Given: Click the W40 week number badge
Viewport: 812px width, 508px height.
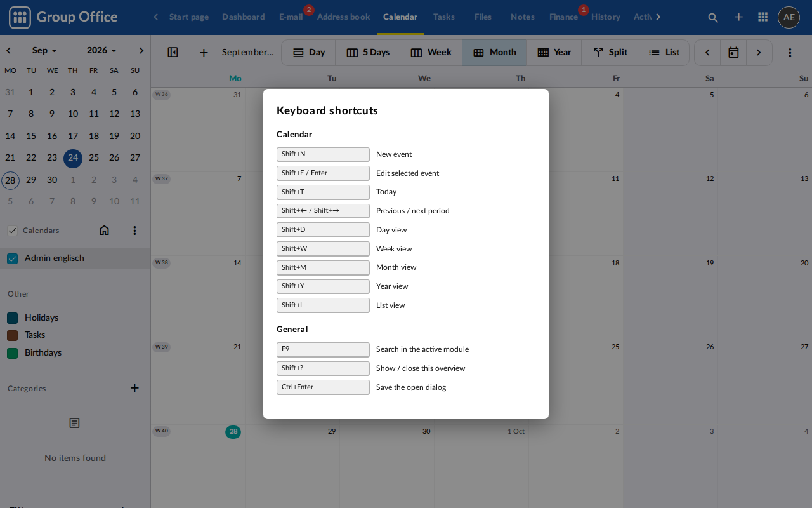Looking at the screenshot, I should tap(161, 431).
